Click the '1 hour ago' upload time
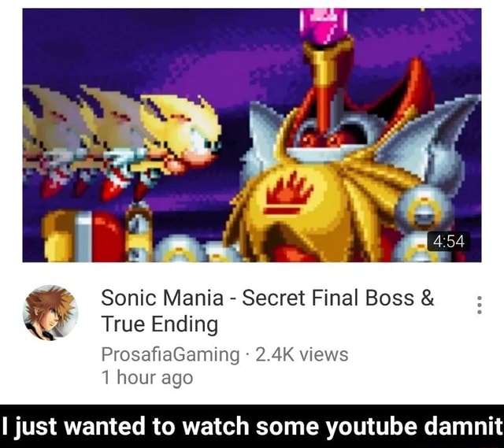The height and width of the screenshot is (448, 504). 147,378
